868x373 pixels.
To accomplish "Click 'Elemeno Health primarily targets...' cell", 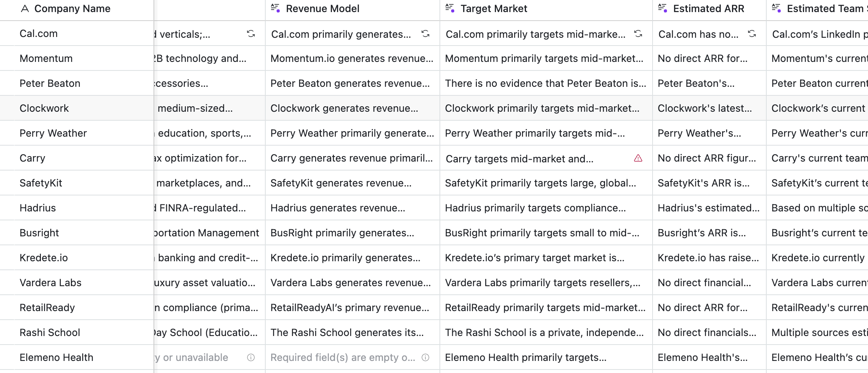I will [x=546, y=357].
